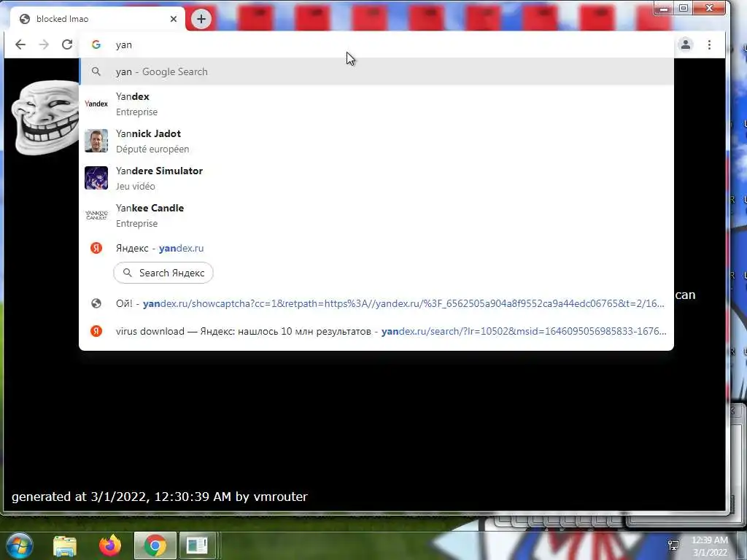This screenshot has width=747, height=560.
Task: Click the Яндекс favicon beside 'virus download'
Action: click(96, 331)
